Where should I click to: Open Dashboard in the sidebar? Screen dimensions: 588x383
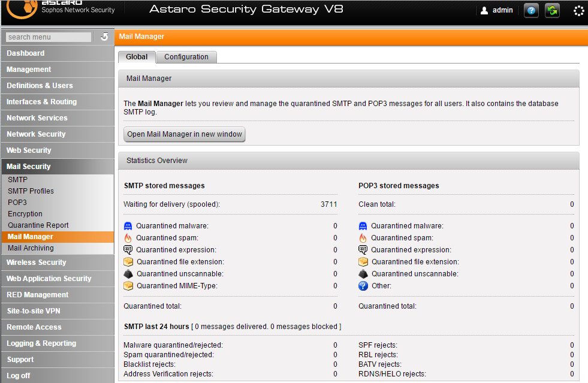58,53
